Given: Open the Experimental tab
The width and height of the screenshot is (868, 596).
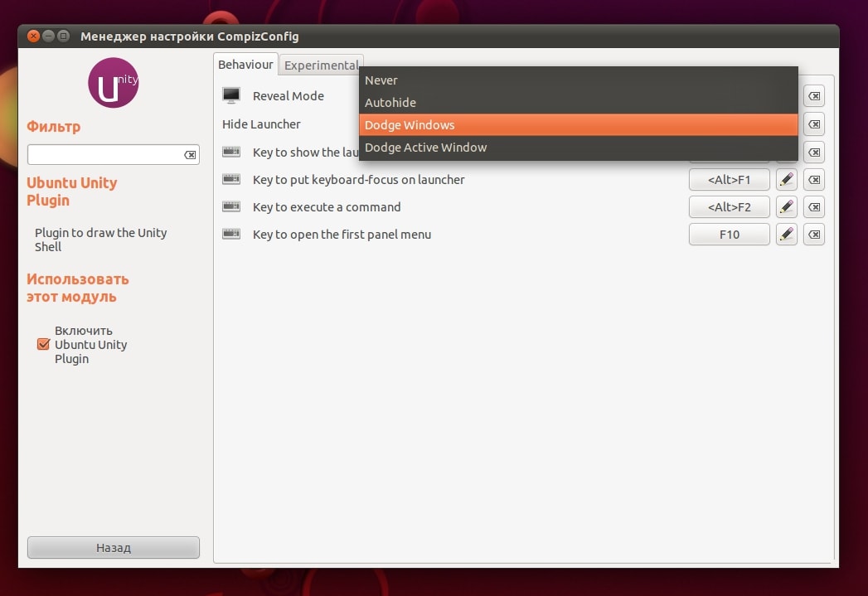Looking at the screenshot, I should coord(321,65).
